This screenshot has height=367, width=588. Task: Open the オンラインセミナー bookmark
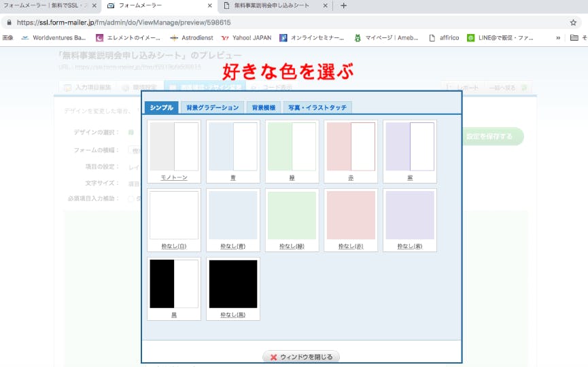(x=312, y=38)
